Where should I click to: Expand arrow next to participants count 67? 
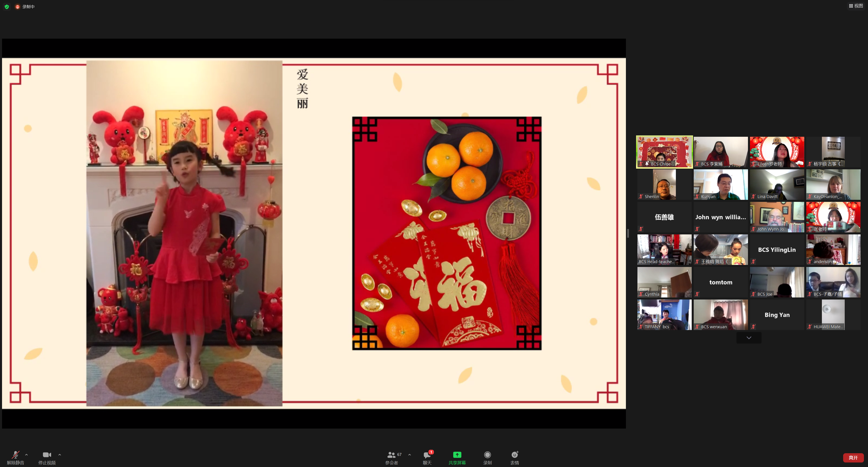409,455
